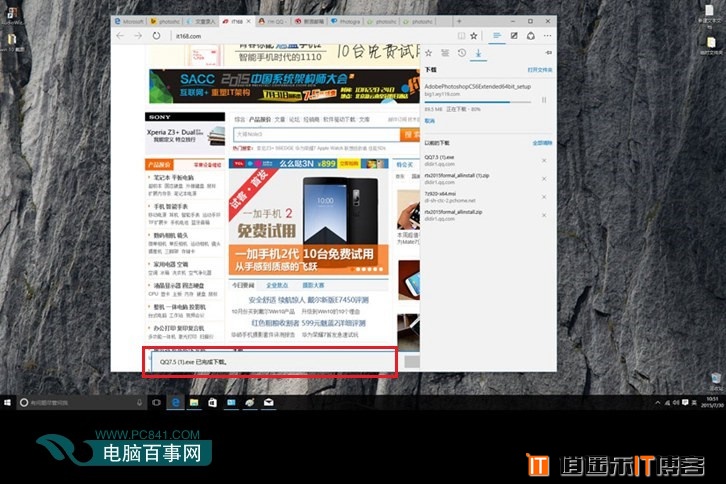Open downloads folder link in Hub
The width and height of the screenshot is (726, 484).
(540, 69)
